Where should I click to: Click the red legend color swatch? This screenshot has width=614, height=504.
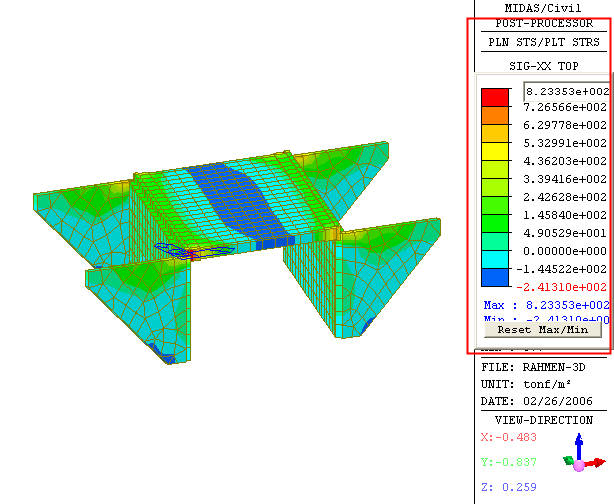(494, 98)
